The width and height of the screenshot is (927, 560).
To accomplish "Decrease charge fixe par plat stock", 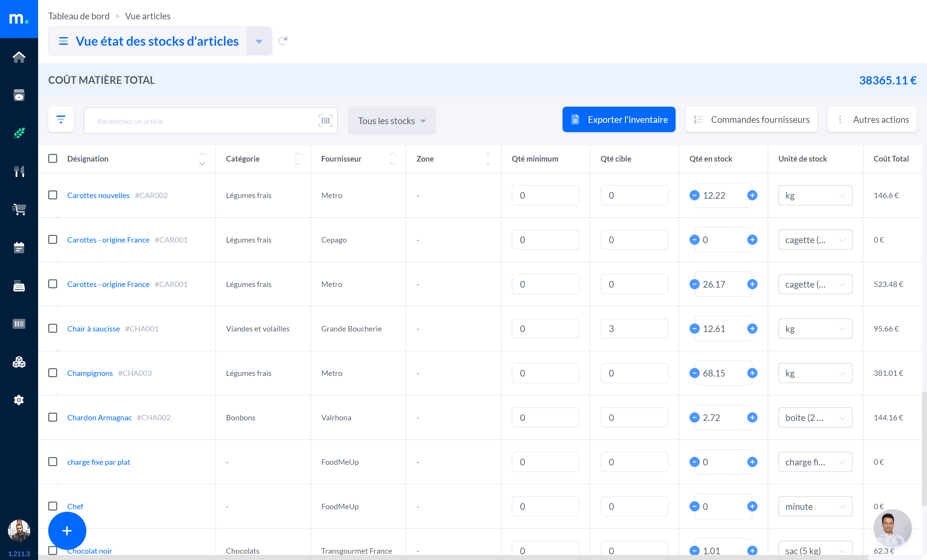I will coord(695,462).
